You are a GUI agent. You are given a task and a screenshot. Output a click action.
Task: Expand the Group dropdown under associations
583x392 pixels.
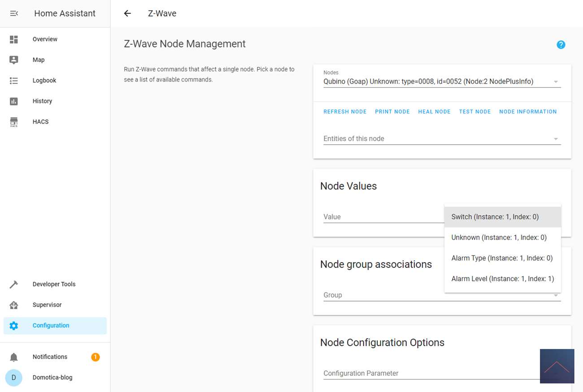pyautogui.click(x=442, y=295)
